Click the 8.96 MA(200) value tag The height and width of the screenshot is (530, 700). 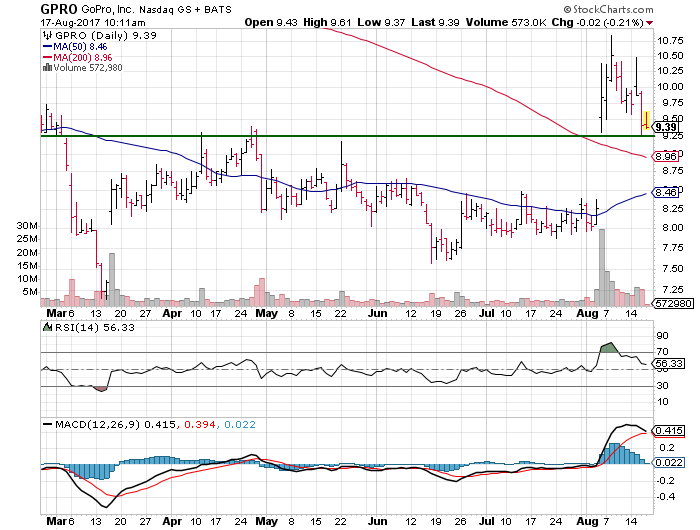coord(666,156)
